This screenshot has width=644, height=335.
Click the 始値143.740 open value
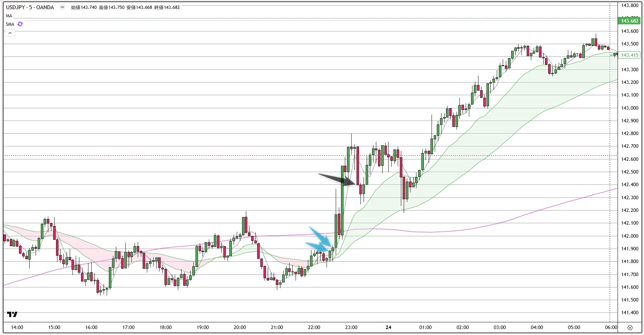tap(84, 7)
